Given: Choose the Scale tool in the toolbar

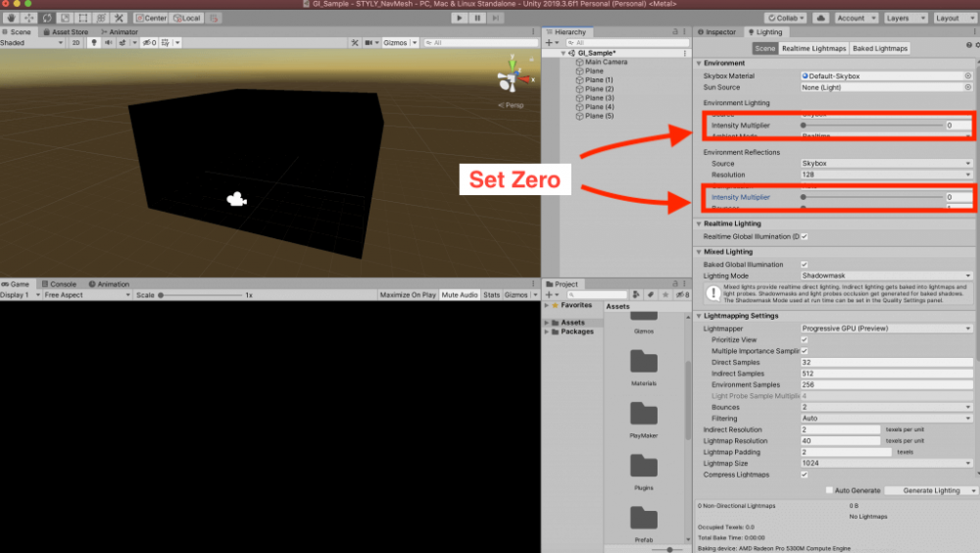Looking at the screenshot, I should (65, 18).
